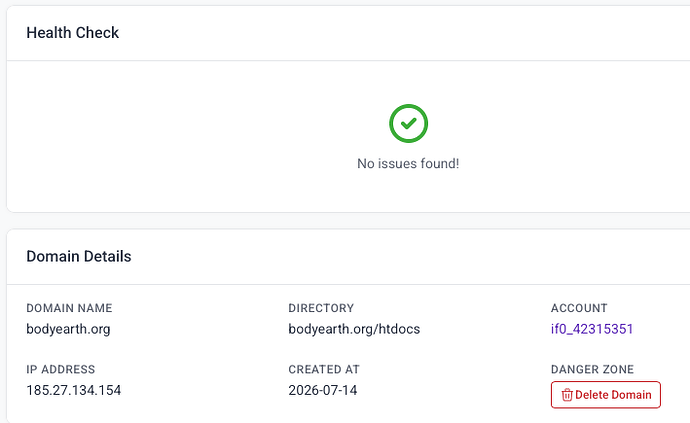Click the No issues found! message
Image resolution: width=690 pixels, height=423 pixels.
(x=408, y=163)
